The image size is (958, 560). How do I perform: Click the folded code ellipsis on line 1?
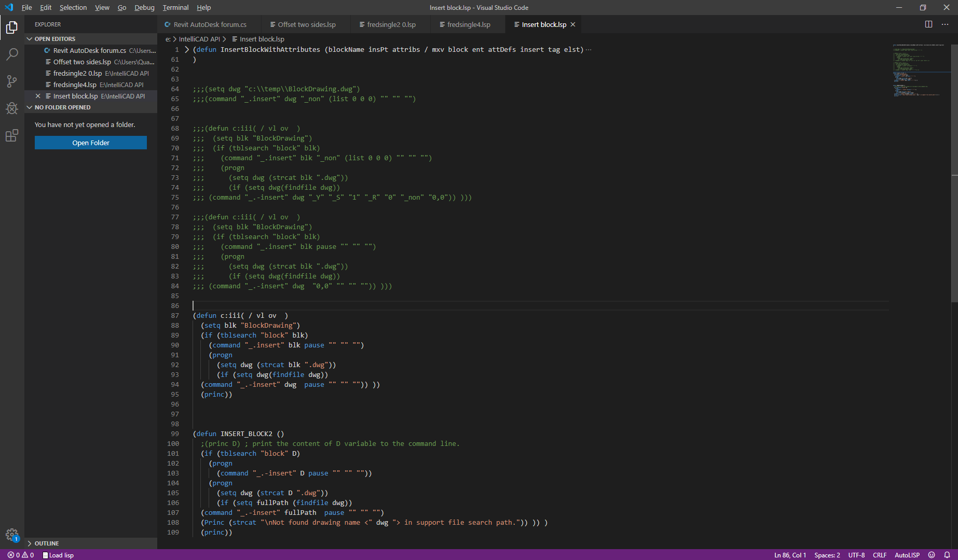point(589,50)
